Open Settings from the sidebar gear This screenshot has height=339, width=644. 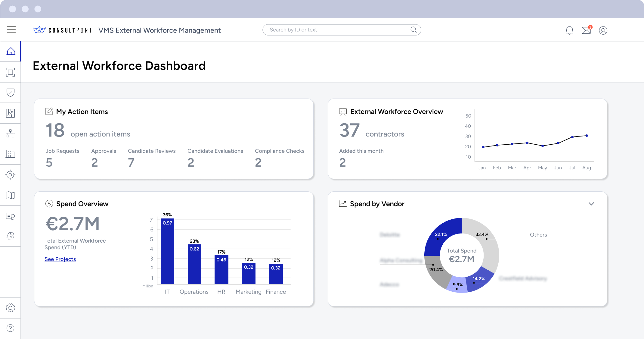coord(11,308)
